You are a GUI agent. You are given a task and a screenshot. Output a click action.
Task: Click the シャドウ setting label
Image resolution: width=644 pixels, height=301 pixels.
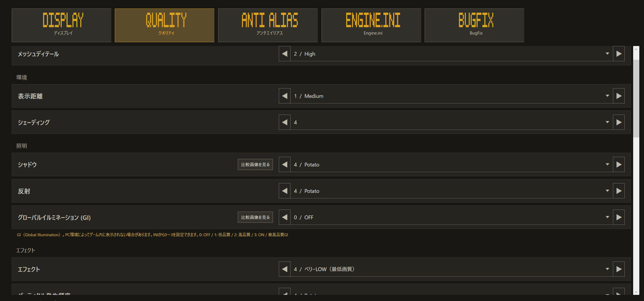28,164
